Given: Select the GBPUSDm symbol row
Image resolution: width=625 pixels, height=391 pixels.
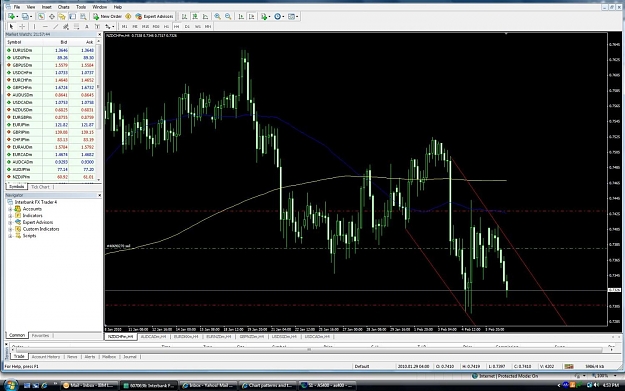Looking at the screenshot, I should pos(50,65).
